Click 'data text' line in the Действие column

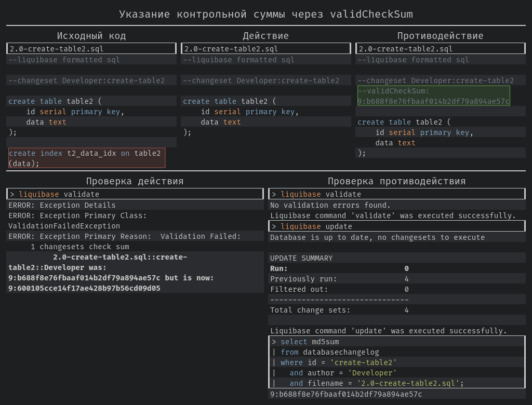[x=220, y=122]
